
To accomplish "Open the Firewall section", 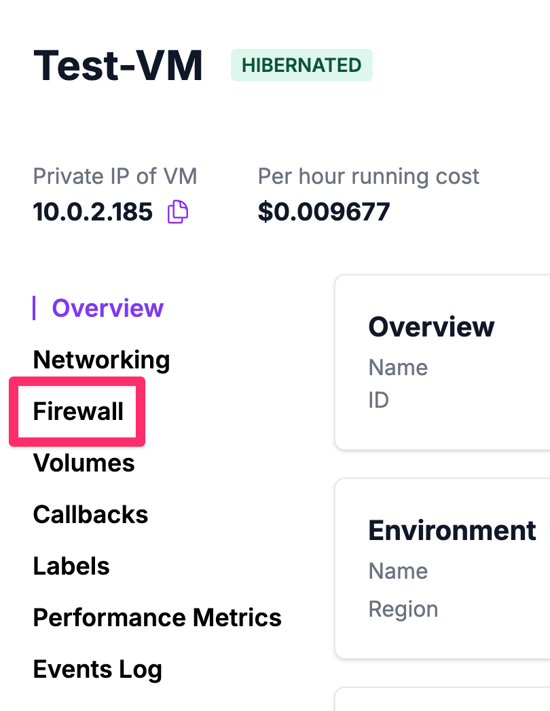I will (78, 411).
